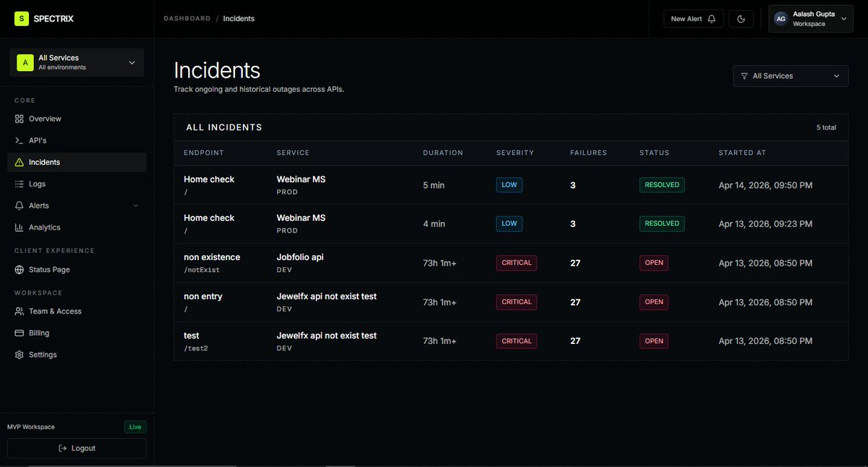Click the API's terminal icon in sidebar
868x467 pixels.
point(20,140)
